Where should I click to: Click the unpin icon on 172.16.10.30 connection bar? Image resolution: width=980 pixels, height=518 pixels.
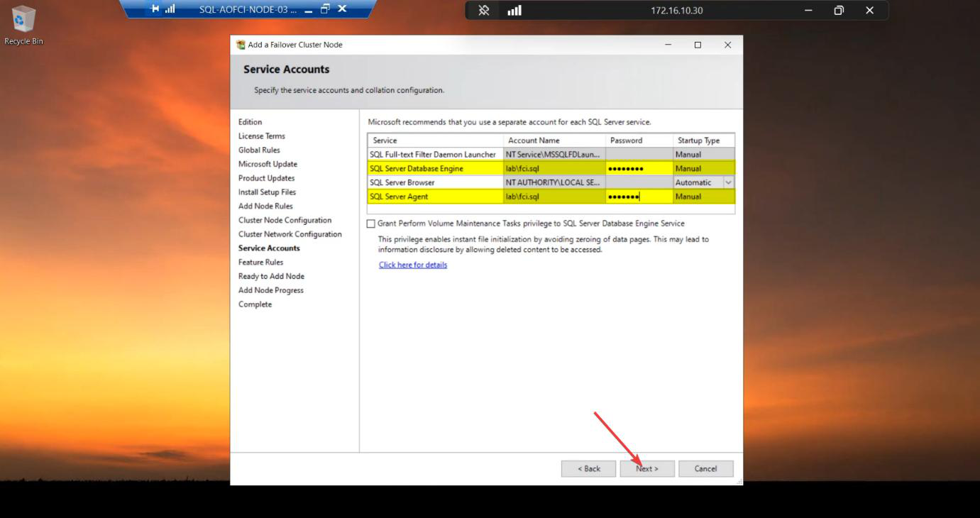point(484,11)
